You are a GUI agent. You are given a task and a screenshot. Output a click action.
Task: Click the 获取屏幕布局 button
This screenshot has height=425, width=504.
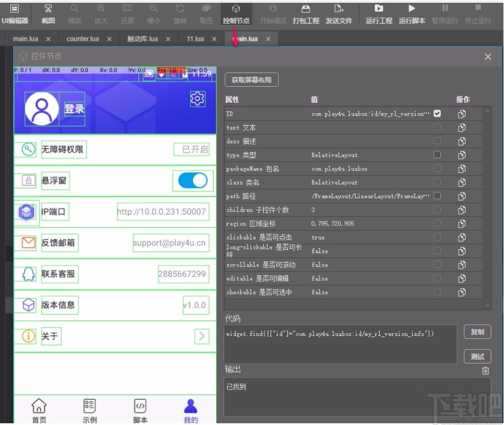(x=251, y=80)
